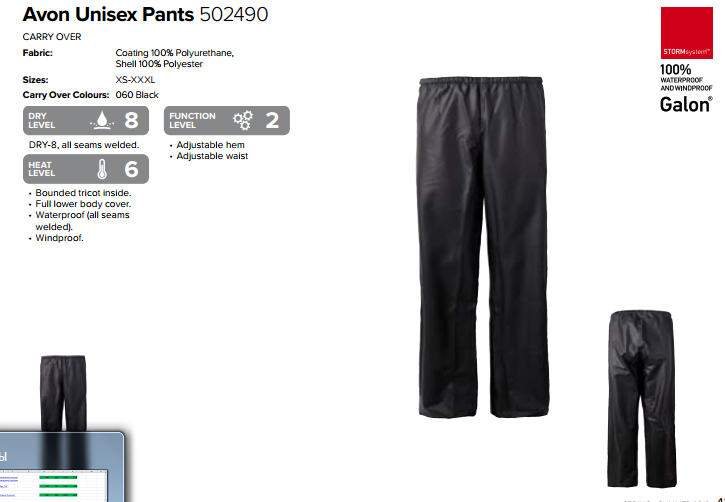Click the XS-XXXL sizes text
The image size is (725, 502).
pyautogui.click(x=135, y=80)
